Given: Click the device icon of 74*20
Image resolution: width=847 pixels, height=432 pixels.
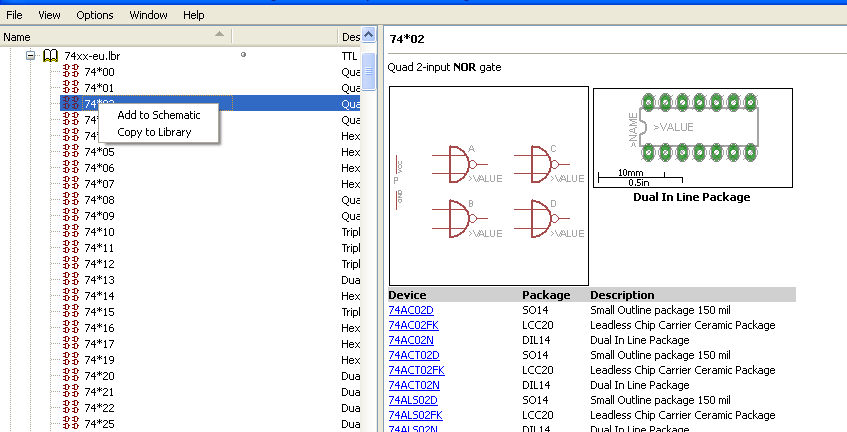Looking at the screenshot, I should click(71, 375).
